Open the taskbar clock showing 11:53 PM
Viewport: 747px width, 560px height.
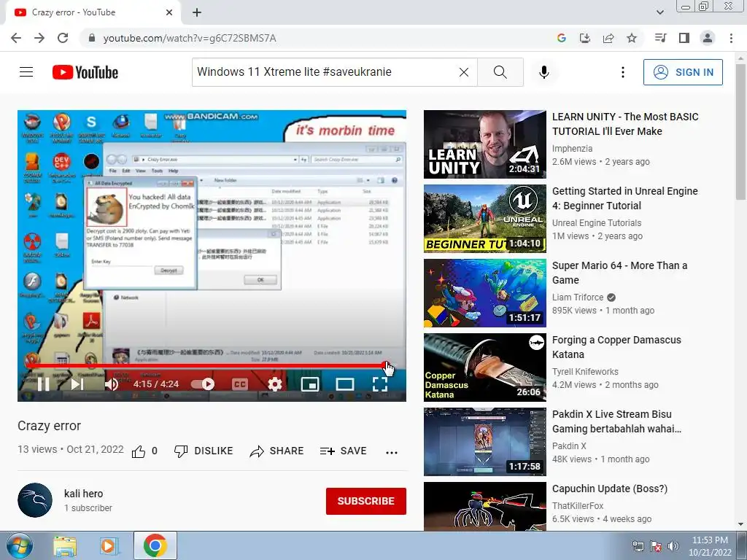(x=710, y=546)
